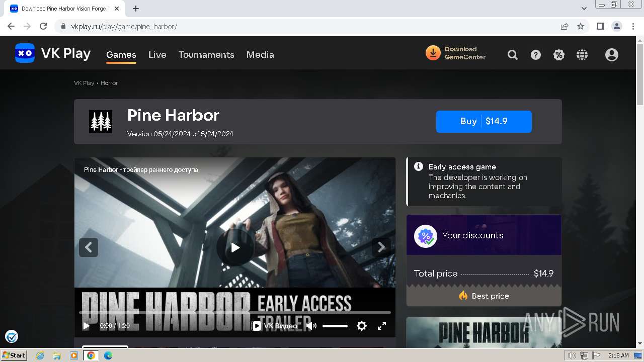The width and height of the screenshot is (644, 362).
Task: Toggle browser side panel
Action: [x=600, y=26]
